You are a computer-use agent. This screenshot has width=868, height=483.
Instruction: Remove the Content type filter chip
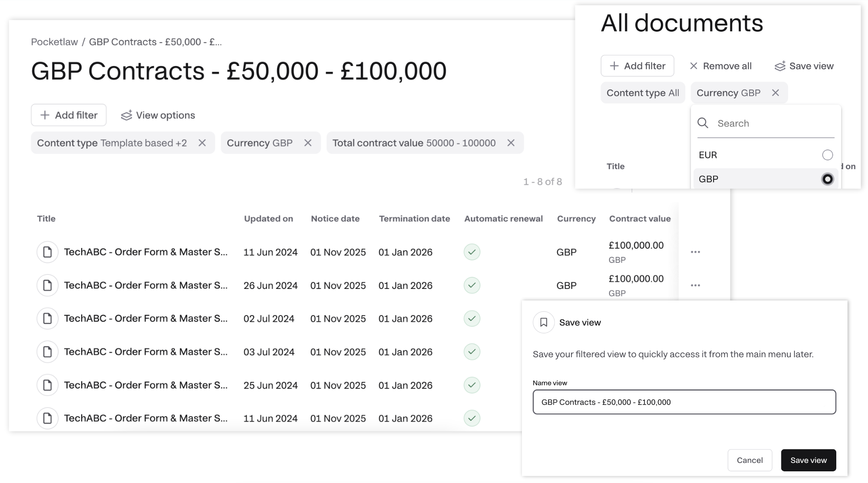(202, 143)
